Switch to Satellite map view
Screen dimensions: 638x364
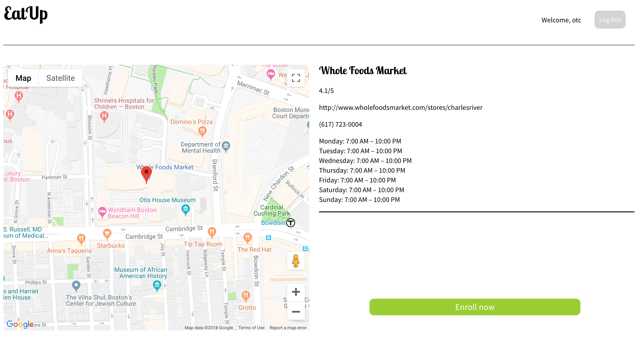(60, 78)
